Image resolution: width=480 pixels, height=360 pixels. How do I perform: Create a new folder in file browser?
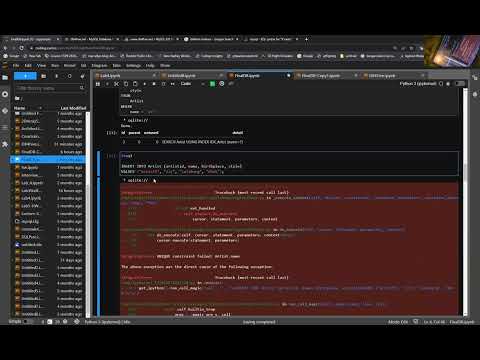coord(44,76)
